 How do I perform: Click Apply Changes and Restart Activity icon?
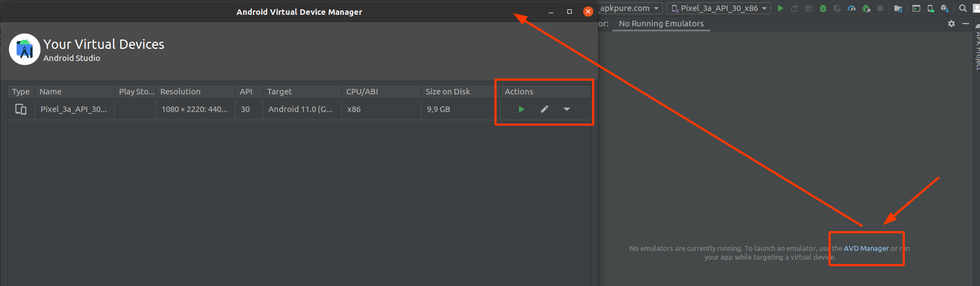click(794, 8)
